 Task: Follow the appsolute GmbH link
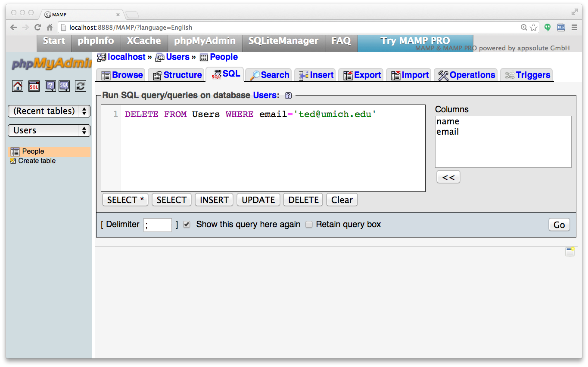(x=543, y=48)
